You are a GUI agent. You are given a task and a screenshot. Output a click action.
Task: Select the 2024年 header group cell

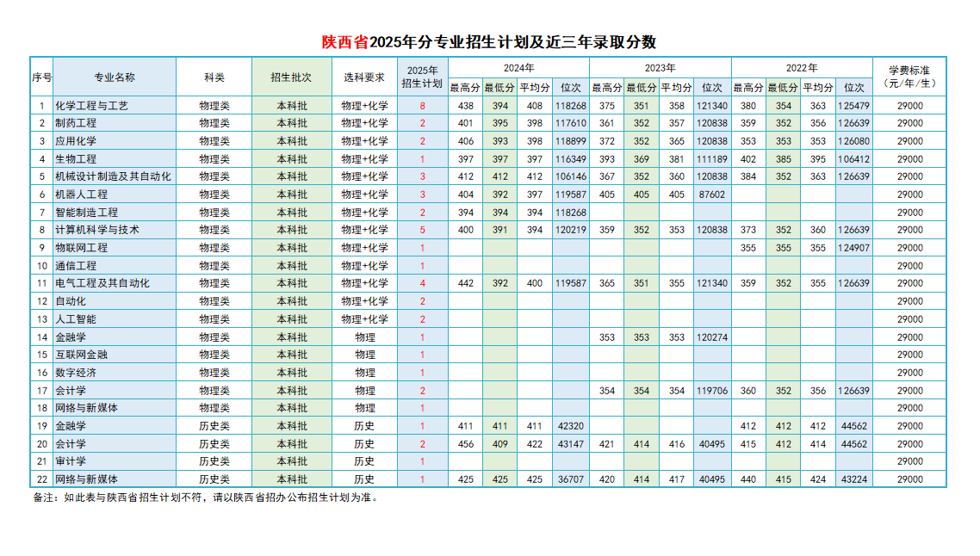tap(518, 68)
